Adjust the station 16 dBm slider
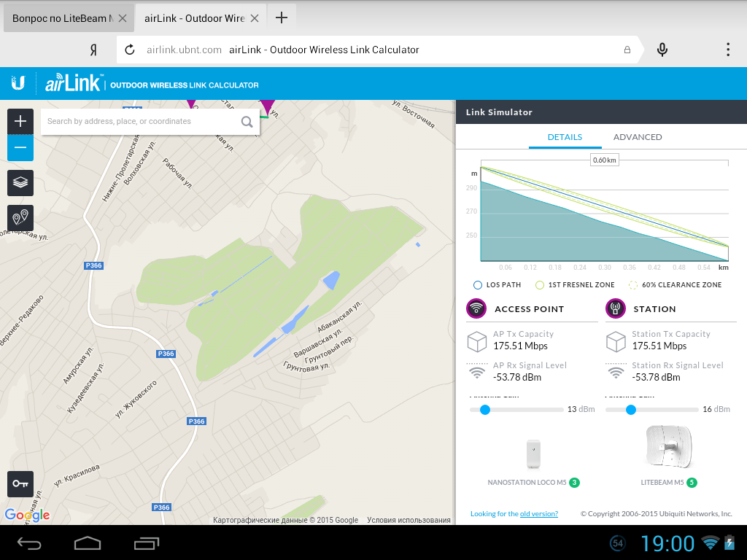The image size is (747, 560). pyautogui.click(x=631, y=410)
